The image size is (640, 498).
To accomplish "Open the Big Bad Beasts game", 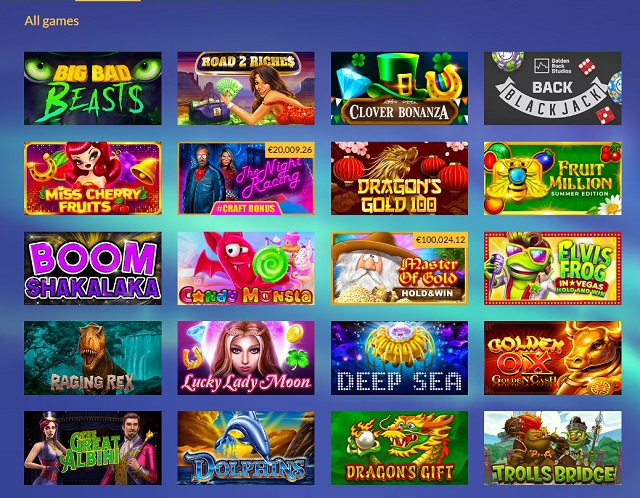I will 93,88.
